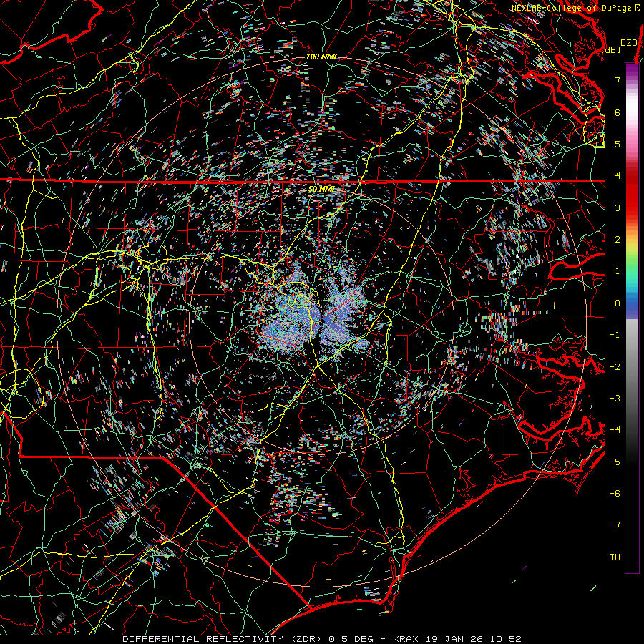Click the -5 value on color scale
The width and height of the screenshot is (644, 644).
615,462
